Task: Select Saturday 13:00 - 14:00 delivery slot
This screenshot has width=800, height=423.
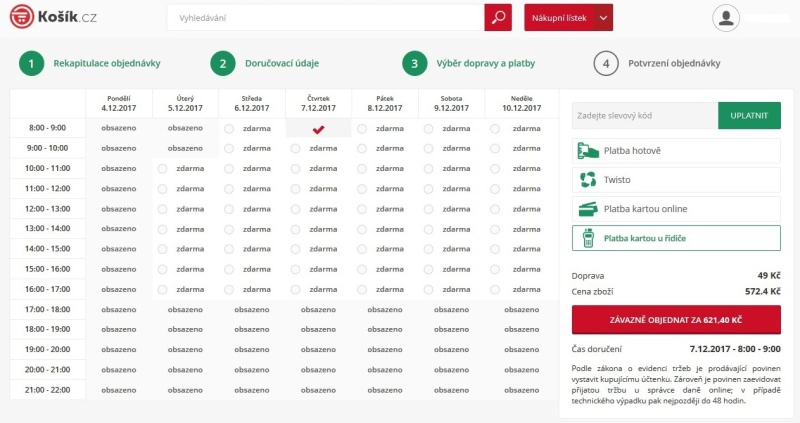Action: tap(429, 229)
